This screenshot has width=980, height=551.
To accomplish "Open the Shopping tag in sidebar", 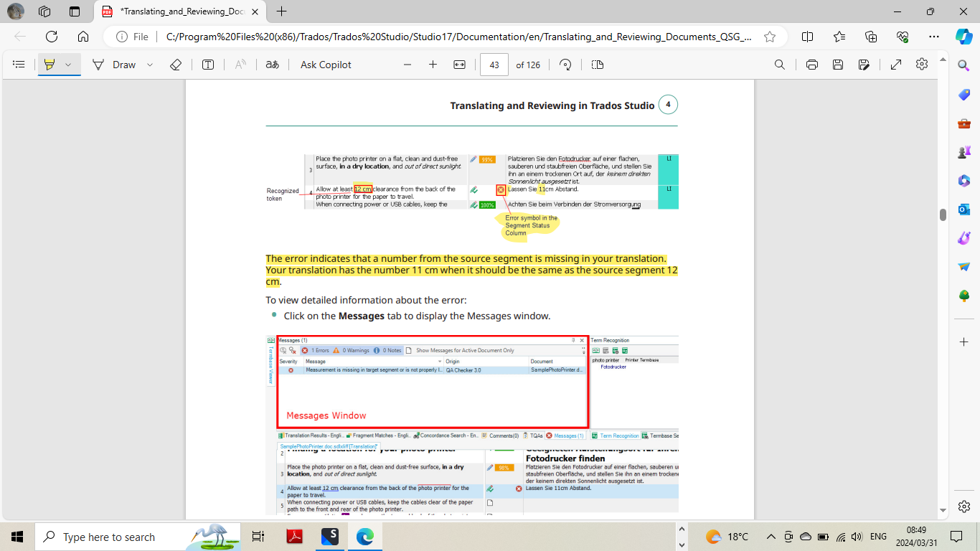I will tap(963, 95).
